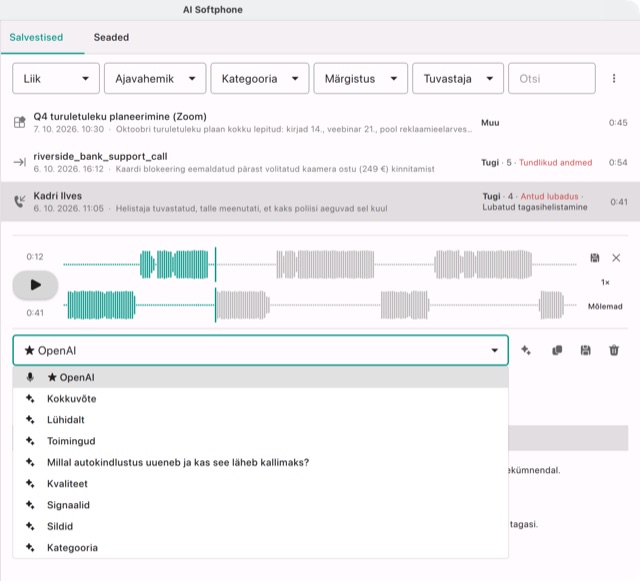Switch to the Salvestised tab
The width and height of the screenshot is (640, 581).
pyautogui.click(x=36, y=37)
